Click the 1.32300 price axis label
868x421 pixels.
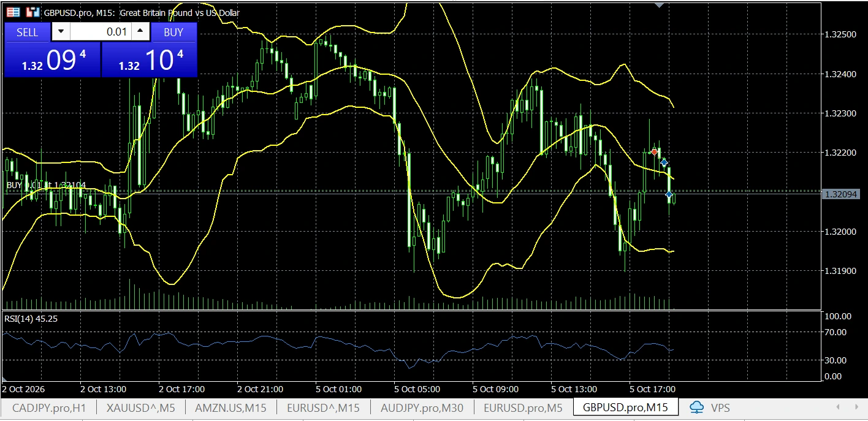pyautogui.click(x=841, y=113)
